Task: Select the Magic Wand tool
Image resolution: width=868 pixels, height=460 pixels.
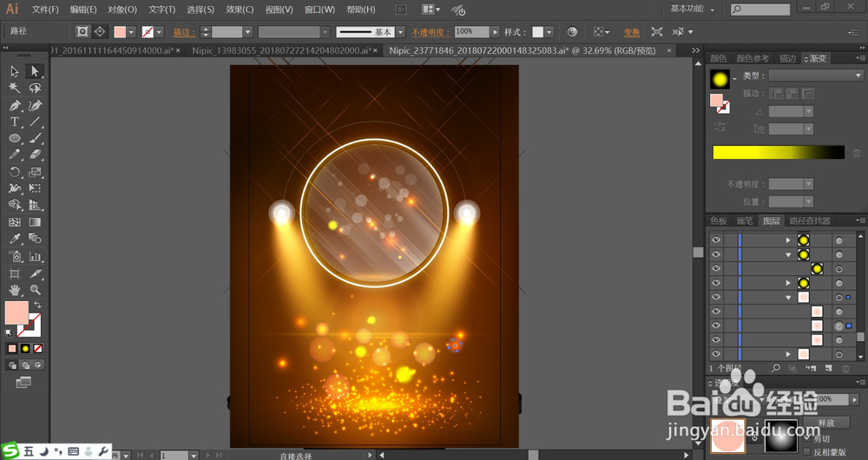Action: [x=15, y=88]
